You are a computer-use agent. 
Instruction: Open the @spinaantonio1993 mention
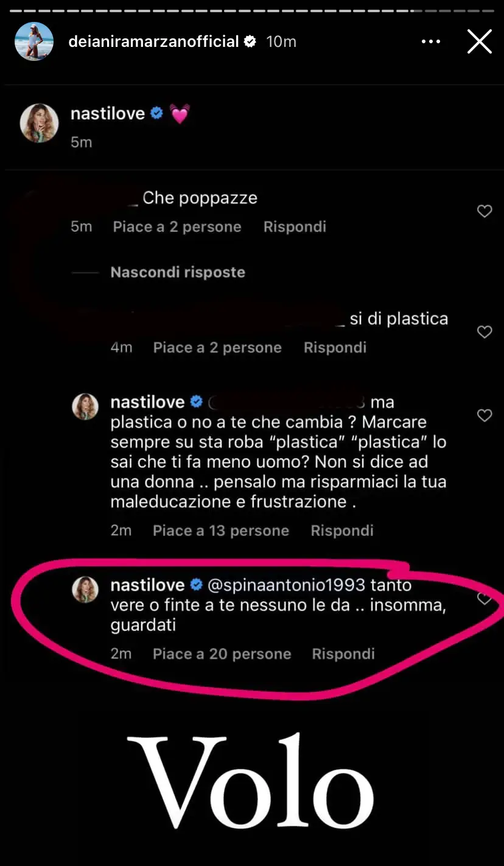pyautogui.click(x=287, y=585)
